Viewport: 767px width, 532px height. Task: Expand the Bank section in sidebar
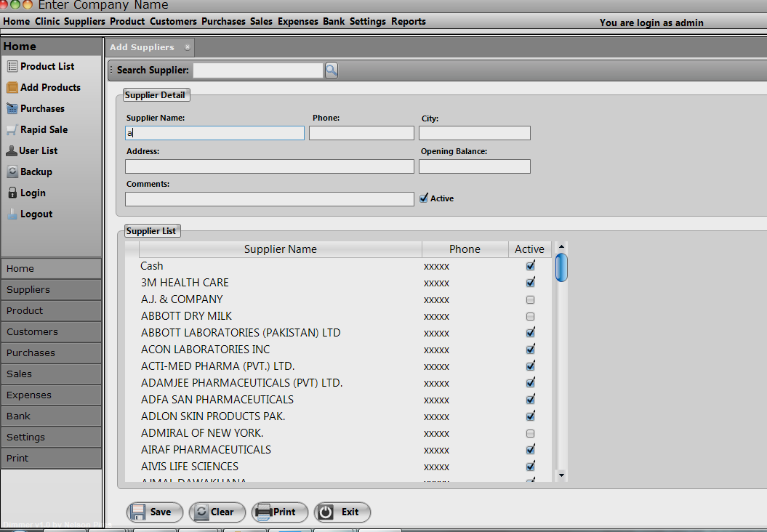click(x=52, y=416)
